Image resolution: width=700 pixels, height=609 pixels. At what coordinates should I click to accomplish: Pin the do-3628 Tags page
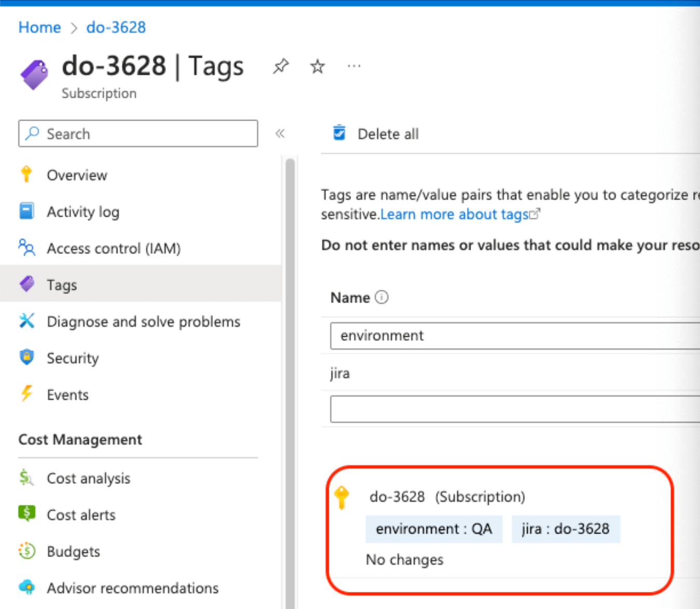[281, 66]
